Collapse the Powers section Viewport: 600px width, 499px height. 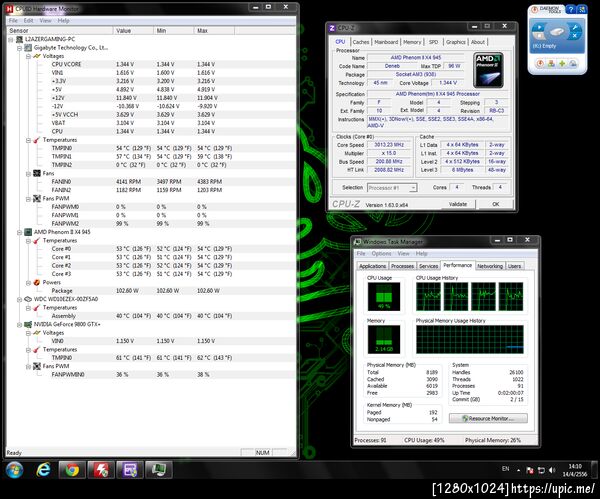tap(28, 283)
